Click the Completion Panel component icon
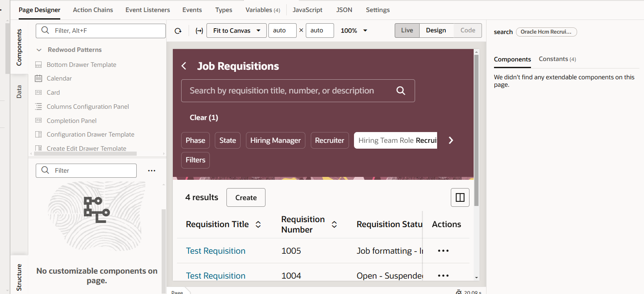The width and height of the screenshot is (644, 294). click(x=38, y=120)
